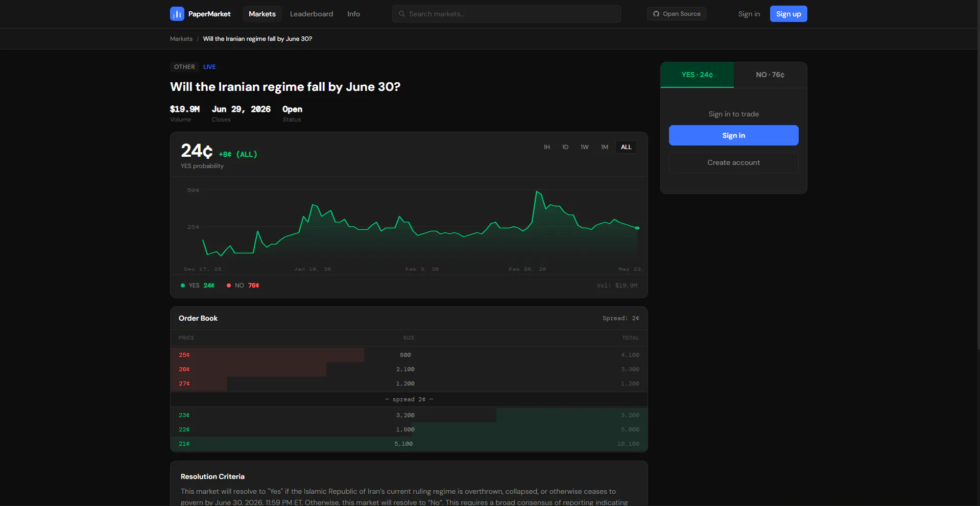Click the 23¢ bid row price
Screen dimensions: 980x506
(184, 415)
